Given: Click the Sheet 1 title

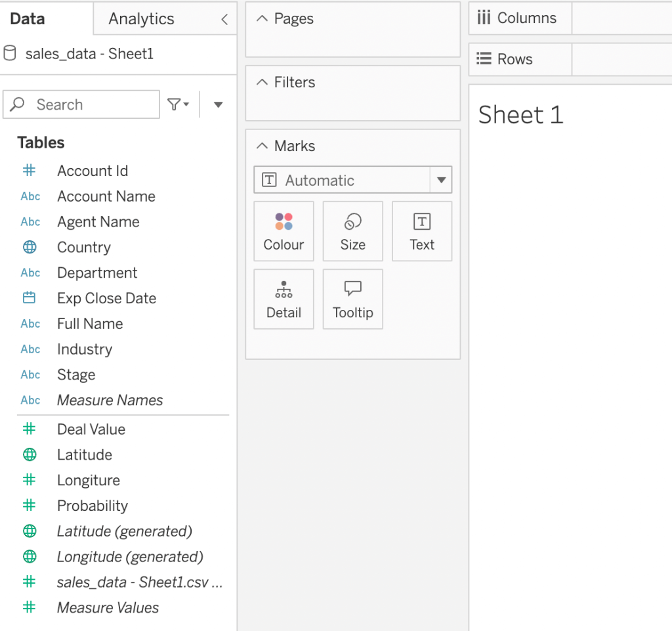Looking at the screenshot, I should [x=520, y=114].
